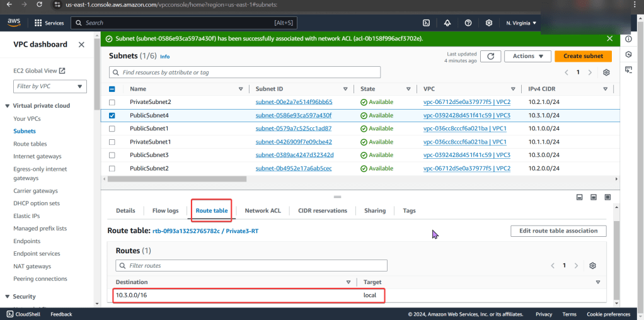Click the Filter routes search field
The image size is (644, 320).
pyautogui.click(x=251, y=266)
